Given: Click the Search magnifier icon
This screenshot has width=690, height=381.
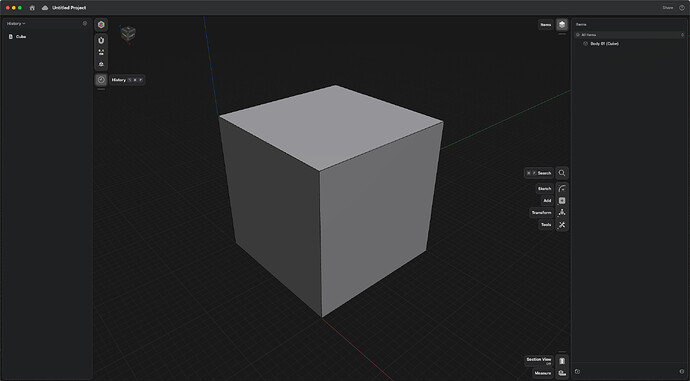Looking at the screenshot, I should click(x=562, y=173).
